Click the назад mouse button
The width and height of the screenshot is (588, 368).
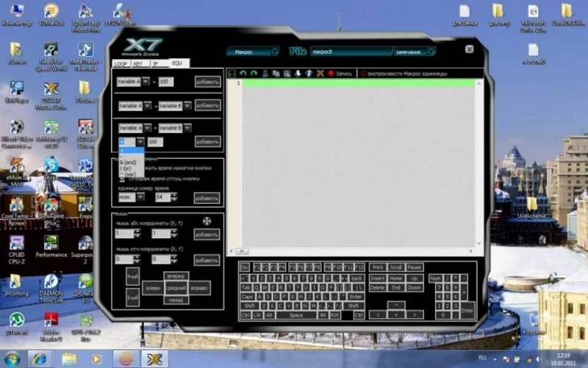click(176, 300)
